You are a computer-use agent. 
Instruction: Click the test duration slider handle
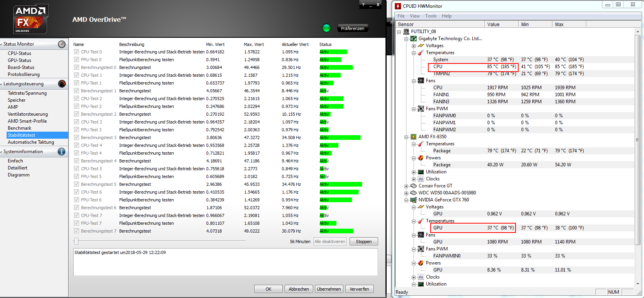point(76,242)
